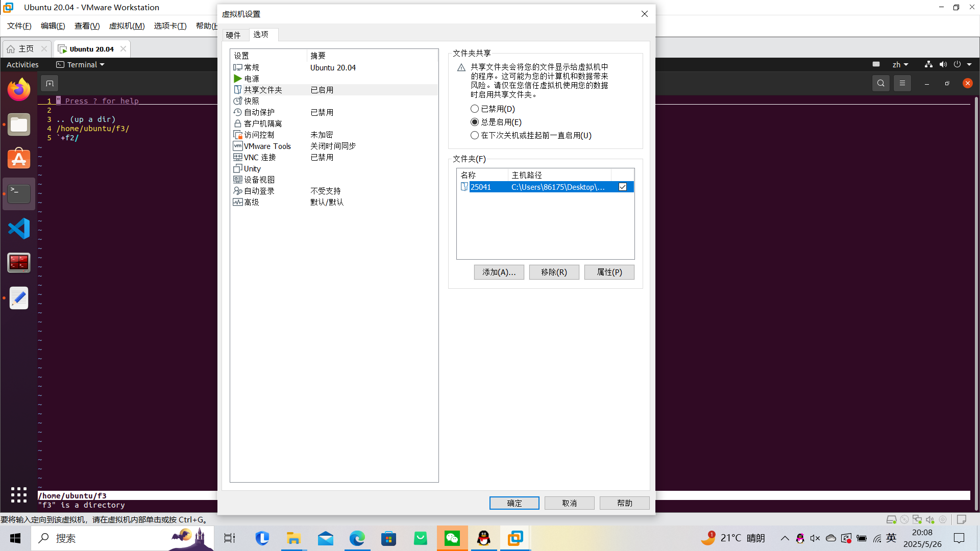The width and height of the screenshot is (980, 551).
Task: Open Firefox from the Ubuntu dock
Action: 19,90
